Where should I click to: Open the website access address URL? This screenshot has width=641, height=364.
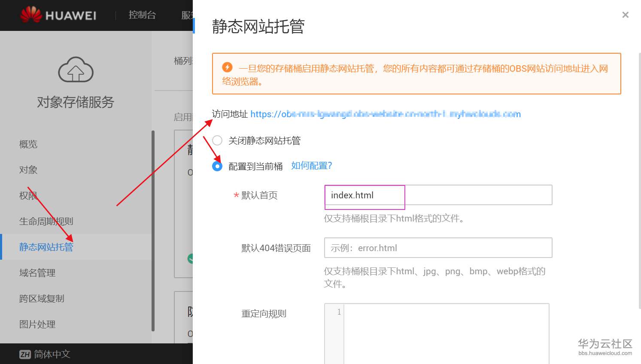386,114
